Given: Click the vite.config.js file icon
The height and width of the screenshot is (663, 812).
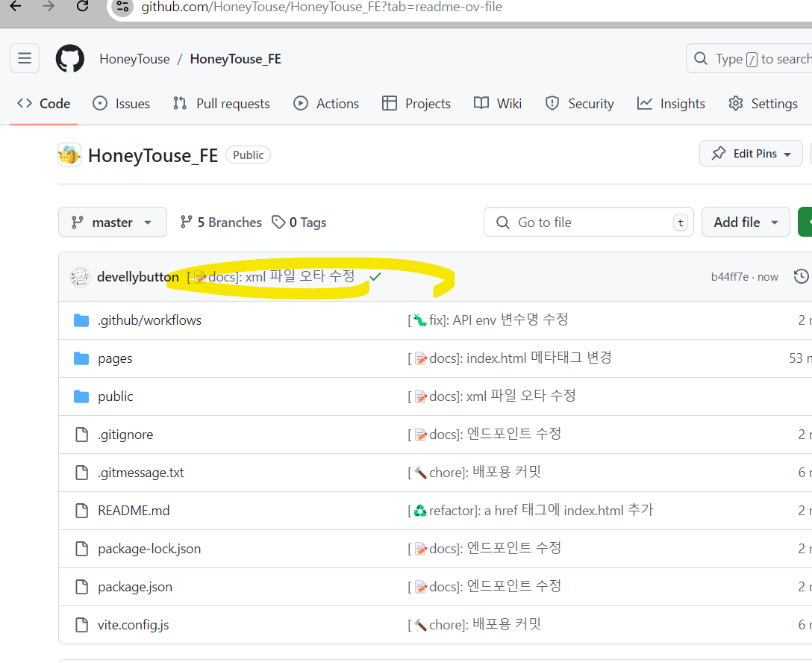Looking at the screenshot, I should tap(81, 625).
